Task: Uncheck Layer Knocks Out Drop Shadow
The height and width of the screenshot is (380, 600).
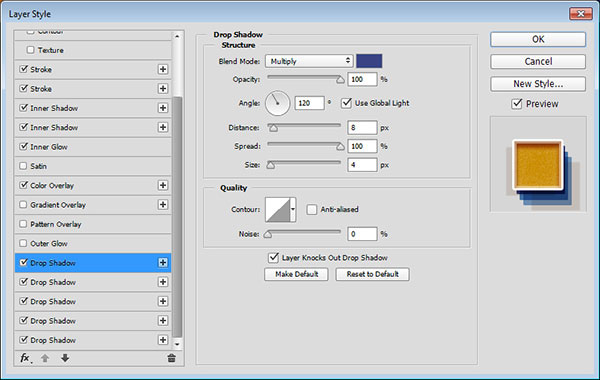Action: click(273, 258)
